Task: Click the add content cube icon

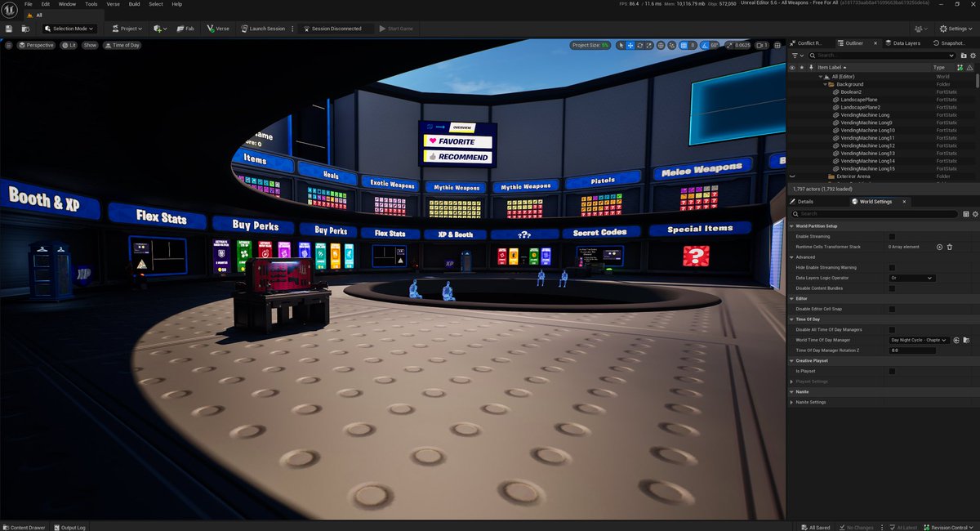Action: (x=159, y=29)
